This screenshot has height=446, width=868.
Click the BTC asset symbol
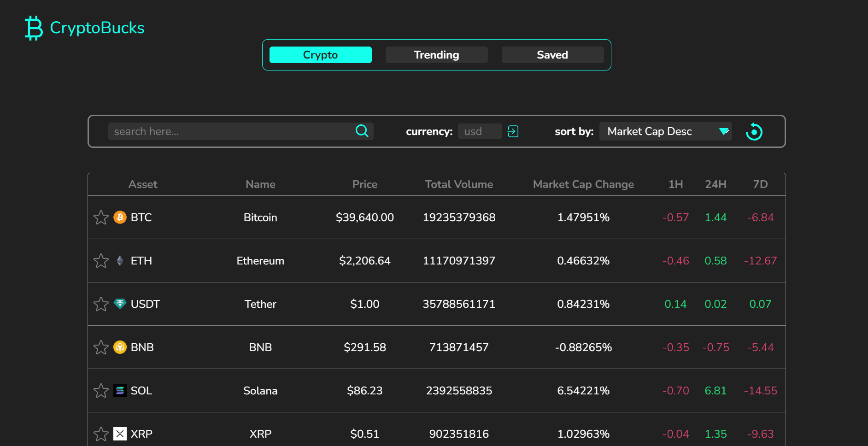click(141, 217)
